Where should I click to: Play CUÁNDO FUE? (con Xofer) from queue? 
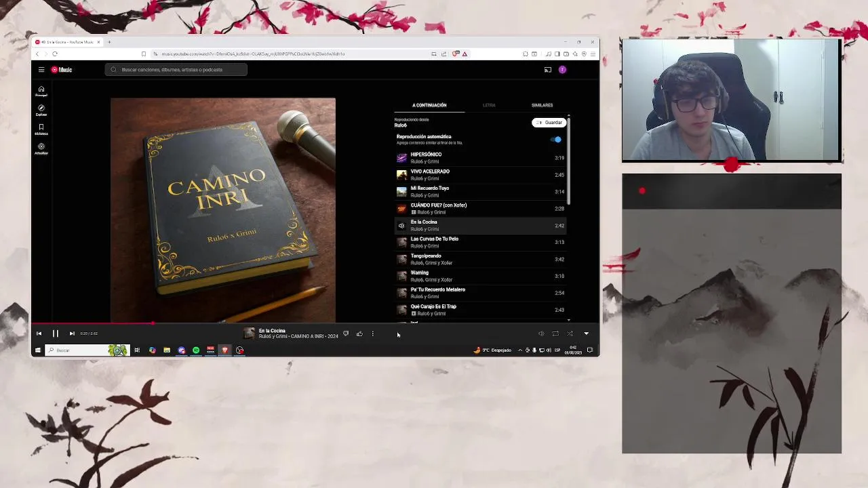[481, 209]
